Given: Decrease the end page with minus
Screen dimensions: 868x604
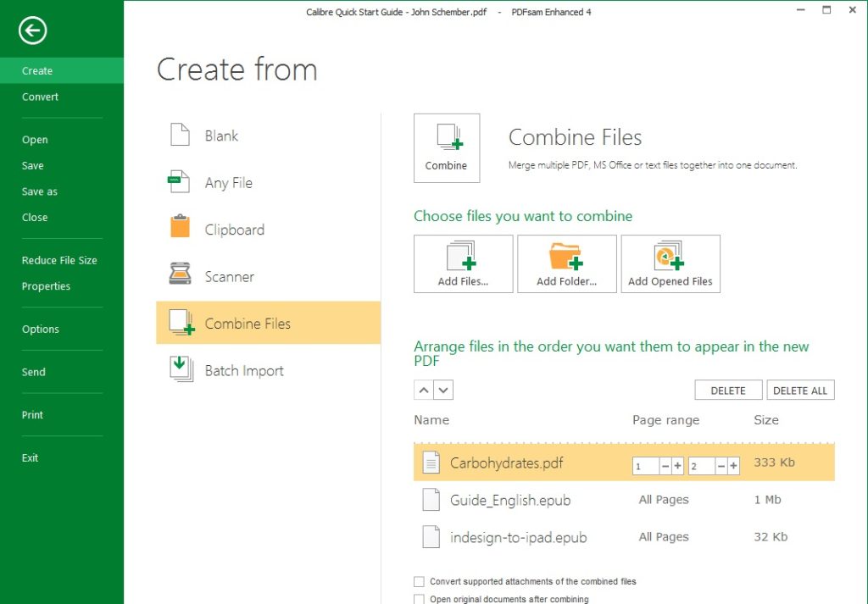Looking at the screenshot, I should (x=721, y=466).
